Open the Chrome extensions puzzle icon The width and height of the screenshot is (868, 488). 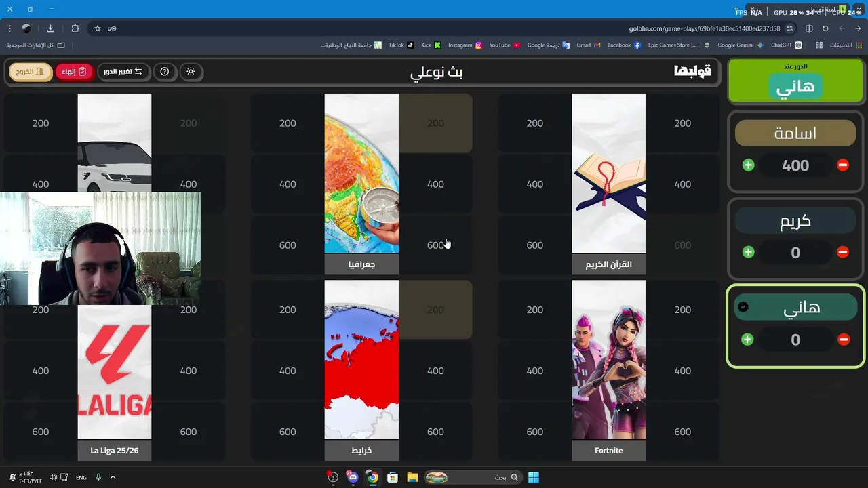click(75, 28)
